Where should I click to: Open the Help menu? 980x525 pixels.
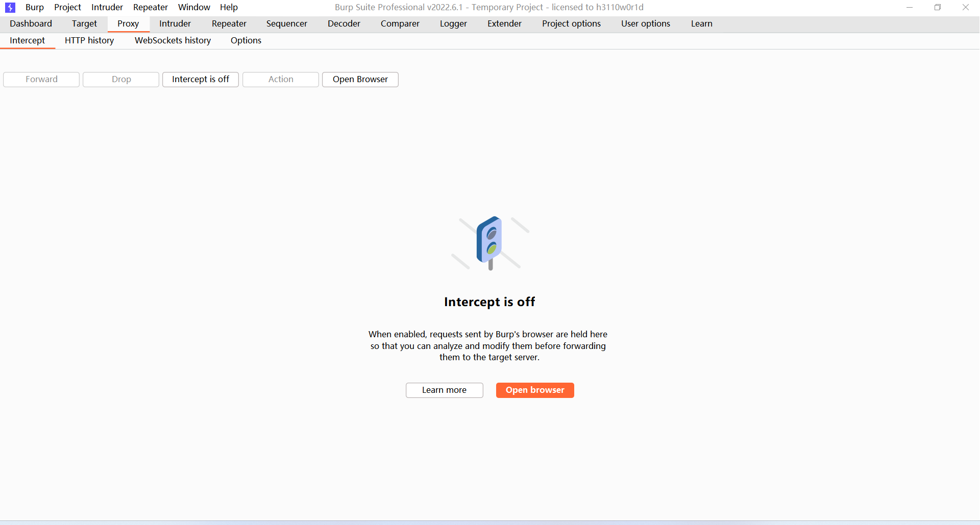(x=229, y=7)
